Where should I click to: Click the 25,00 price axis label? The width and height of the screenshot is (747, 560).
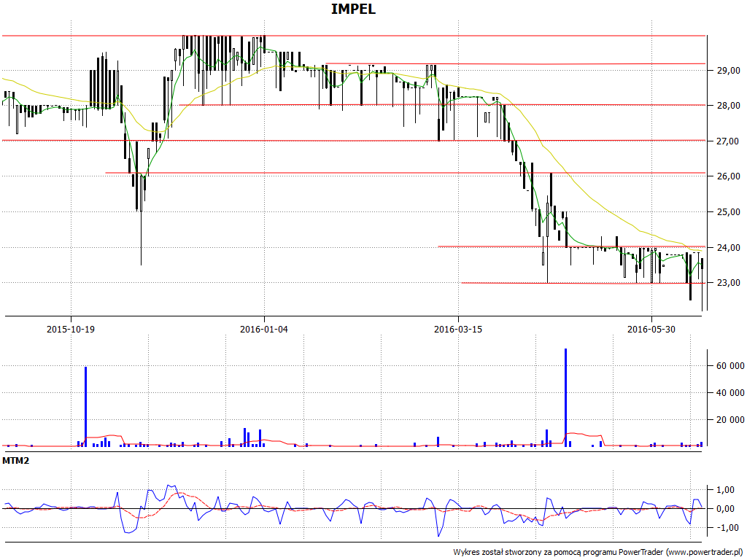[728, 212]
